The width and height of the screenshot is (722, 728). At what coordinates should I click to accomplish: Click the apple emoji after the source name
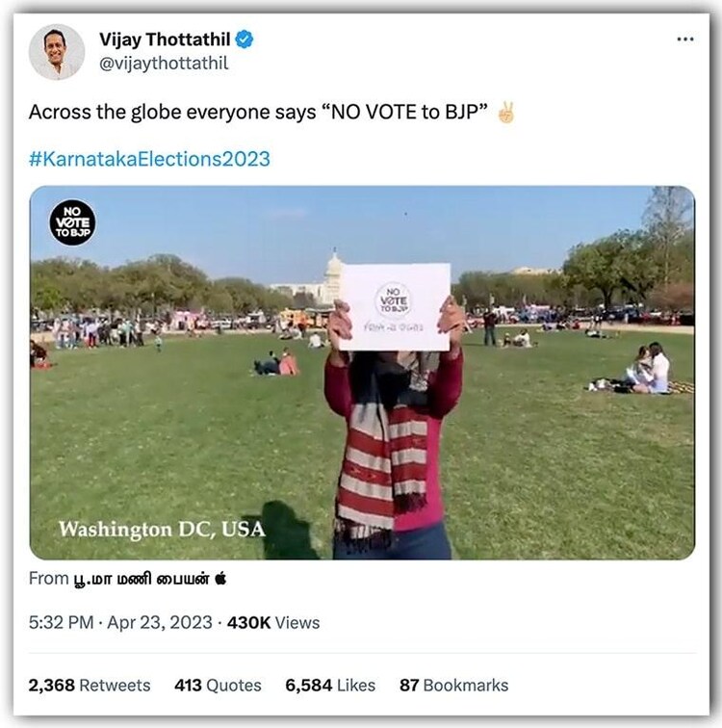(220, 579)
